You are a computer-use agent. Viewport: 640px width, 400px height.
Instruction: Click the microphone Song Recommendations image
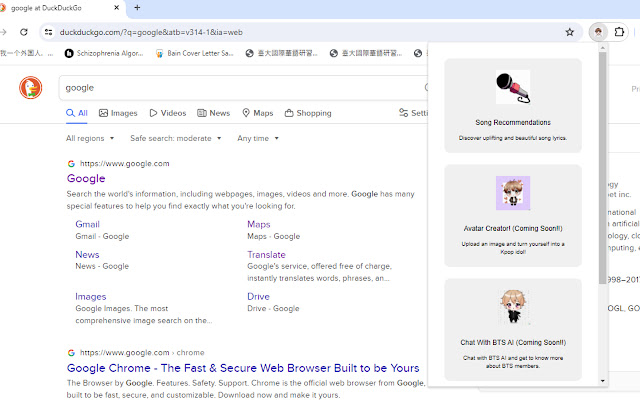[513, 87]
